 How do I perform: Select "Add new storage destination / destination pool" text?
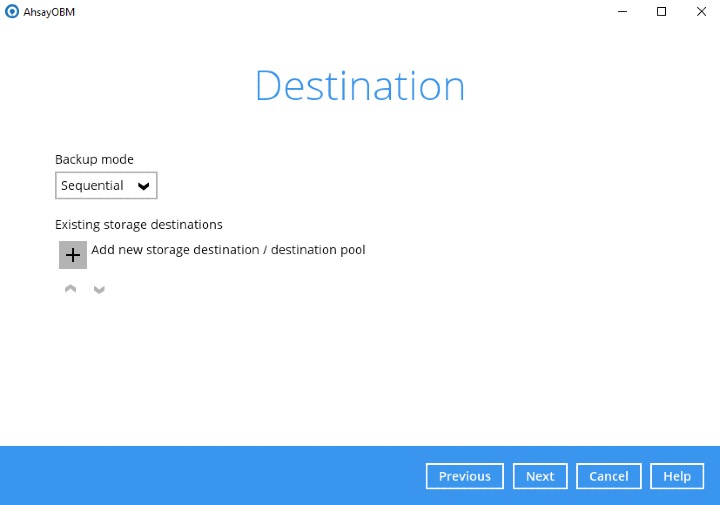(x=228, y=250)
